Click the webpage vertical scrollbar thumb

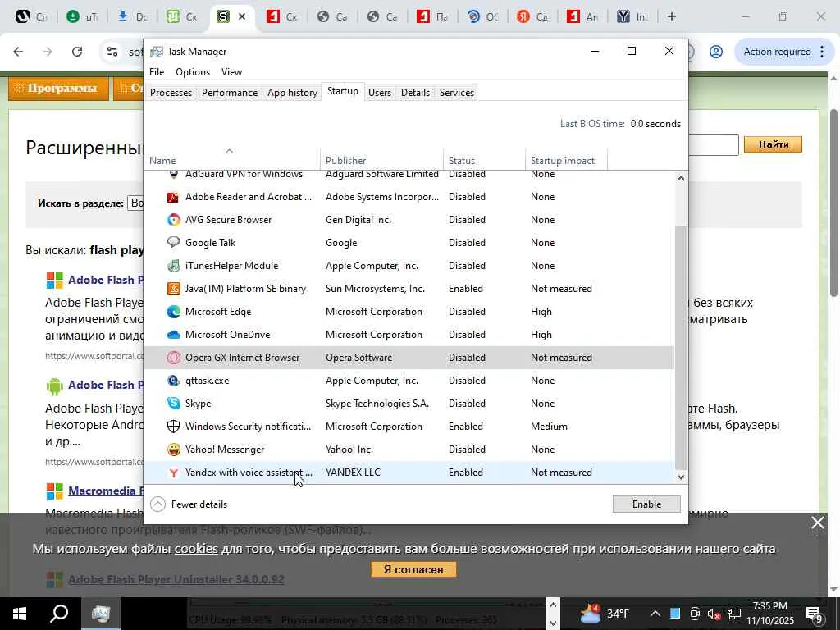[833, 202]
